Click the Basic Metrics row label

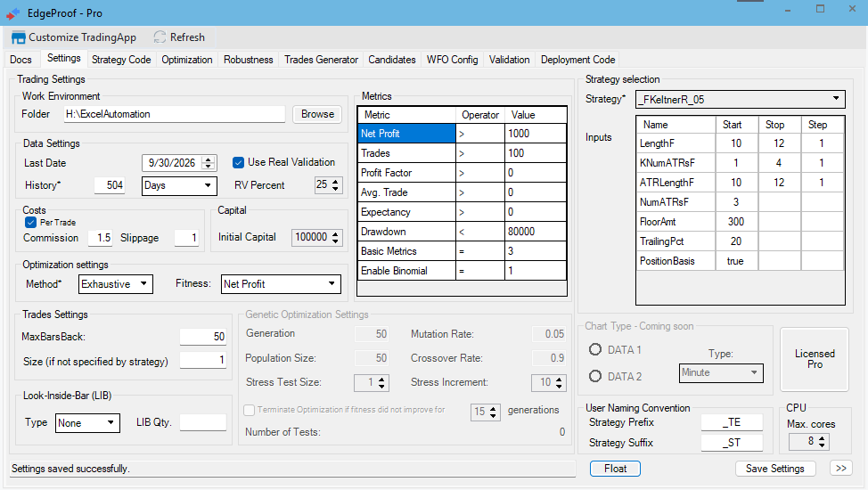point(407,251)
